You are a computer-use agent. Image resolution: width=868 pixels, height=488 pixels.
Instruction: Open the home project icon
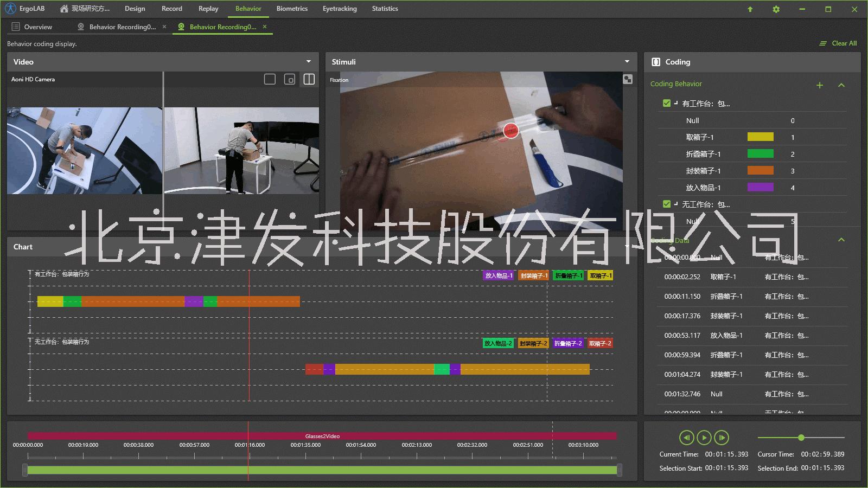pyautogui.click(x=64, y=9)
